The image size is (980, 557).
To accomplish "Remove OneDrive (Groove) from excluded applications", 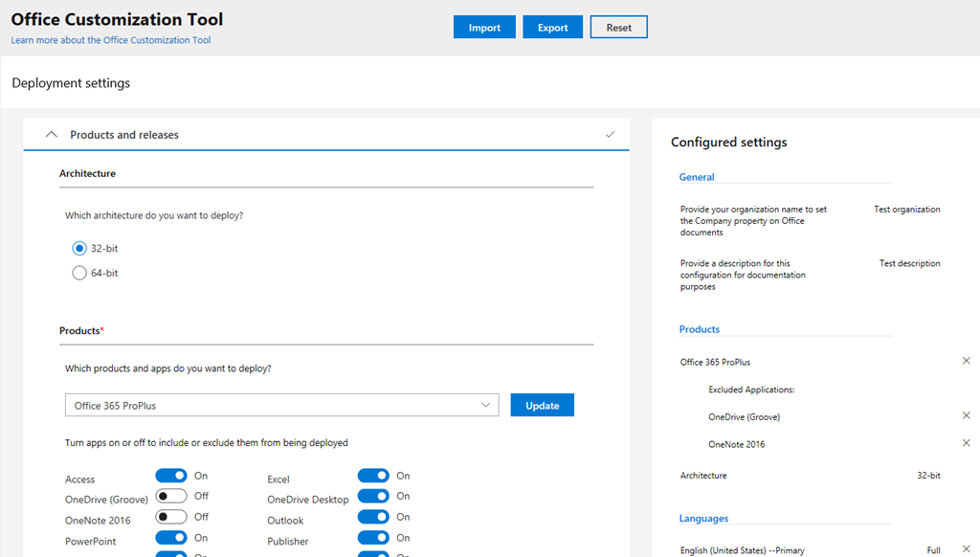I will tap(967, 415).
